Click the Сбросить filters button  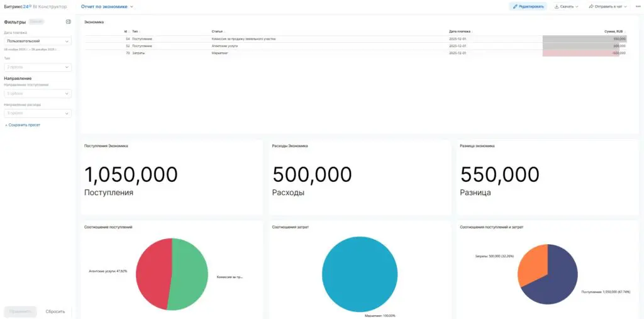55,311
